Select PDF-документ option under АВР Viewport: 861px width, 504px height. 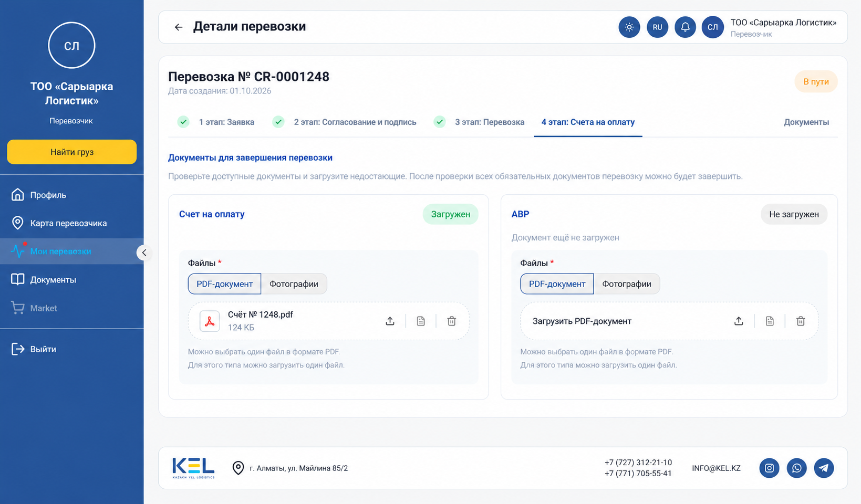tap(557, 284)
